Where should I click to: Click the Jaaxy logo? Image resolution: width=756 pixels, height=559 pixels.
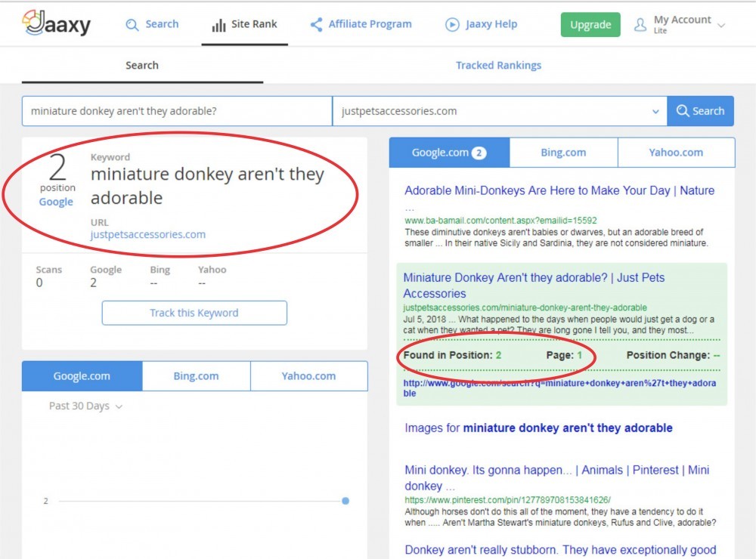57,23
